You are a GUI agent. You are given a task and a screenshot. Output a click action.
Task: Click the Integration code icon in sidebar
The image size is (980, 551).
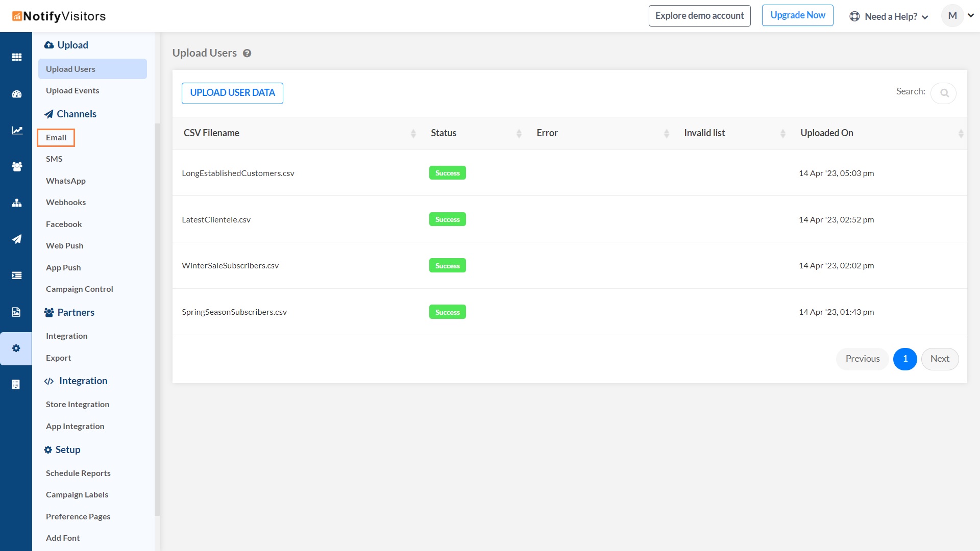[49, 381]
